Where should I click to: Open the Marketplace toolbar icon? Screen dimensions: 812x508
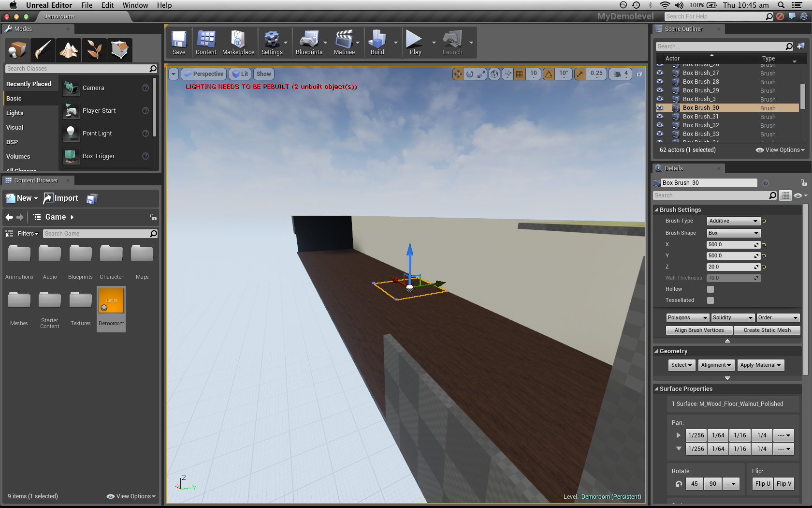coord(238,43)
